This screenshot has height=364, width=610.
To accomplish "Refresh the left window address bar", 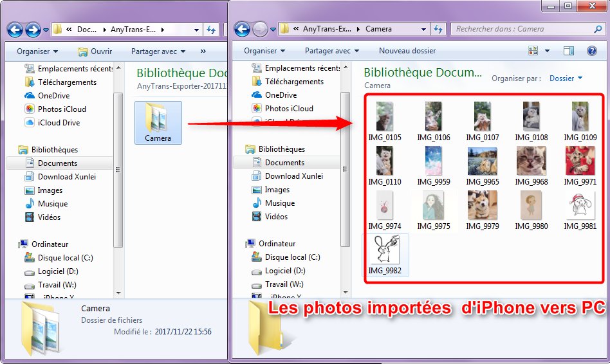I will click(211, 30).
